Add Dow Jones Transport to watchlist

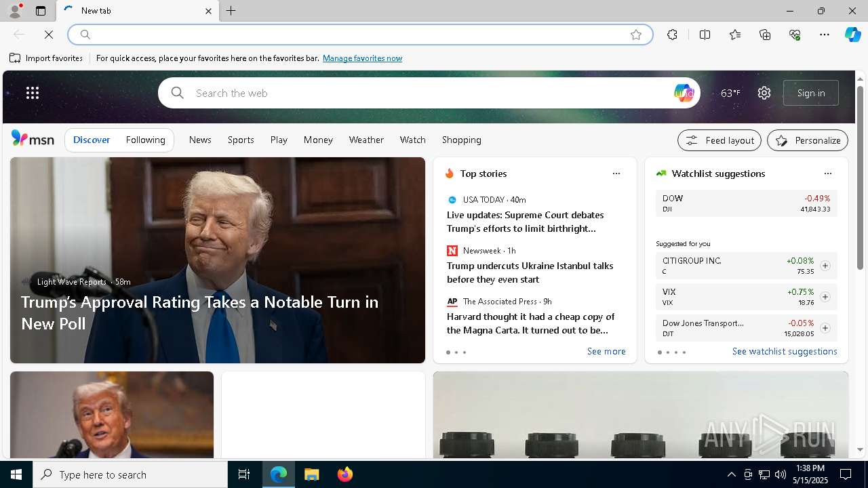coord(825,328)
